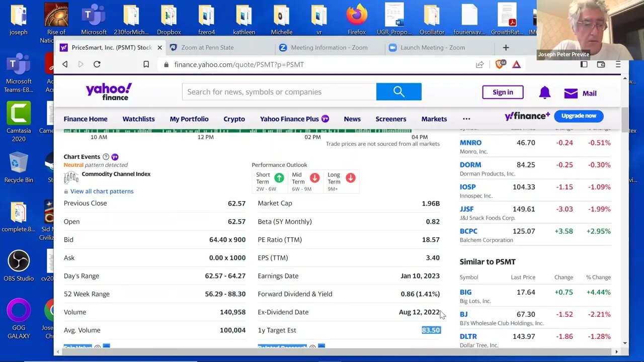Open Mail envelope icon

click(571, 93)
